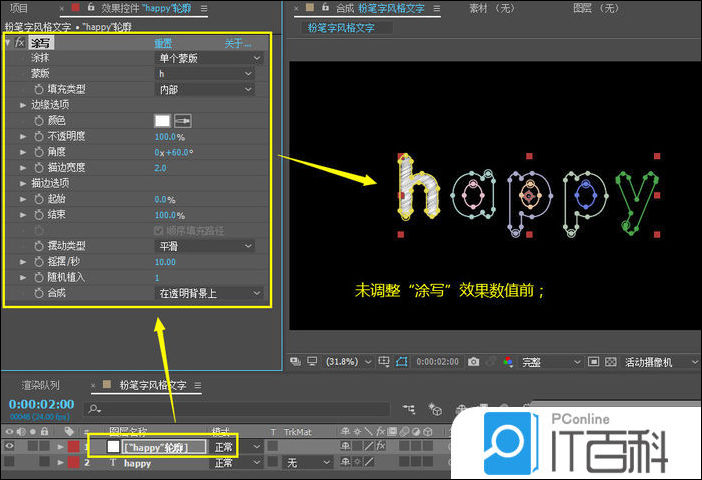
Task: Toggle the stopwatch for 不透明度
Action: pos(39,136)
